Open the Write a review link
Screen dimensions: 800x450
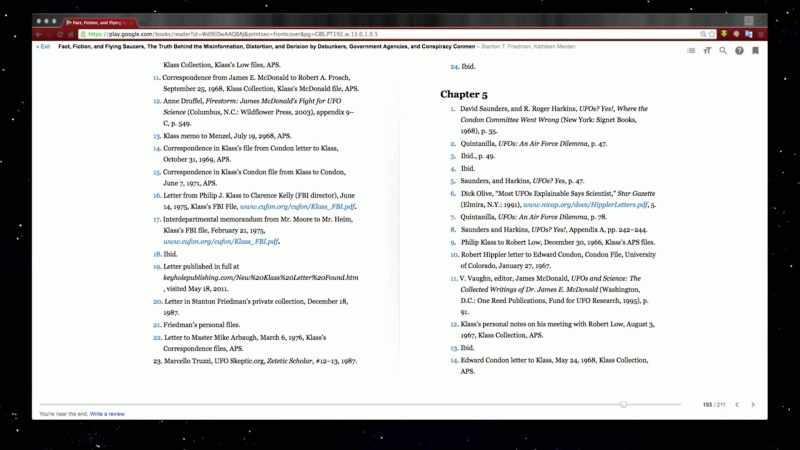coord(107,414)
